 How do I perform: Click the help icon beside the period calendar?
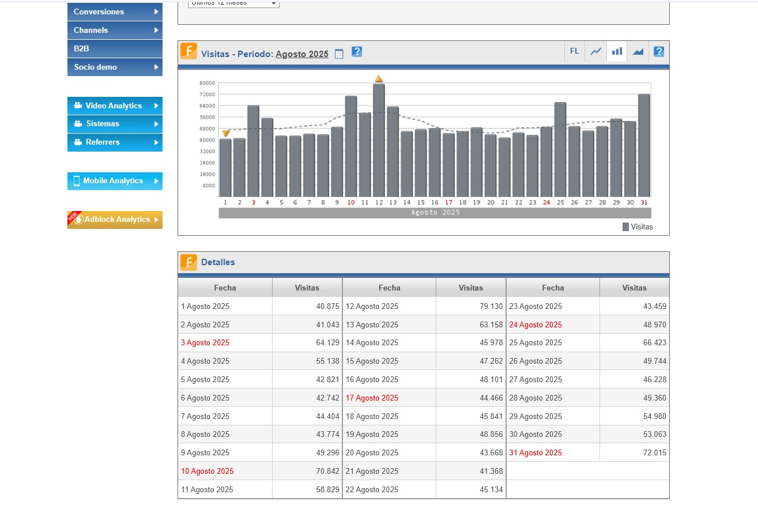[x=357, y=52]
